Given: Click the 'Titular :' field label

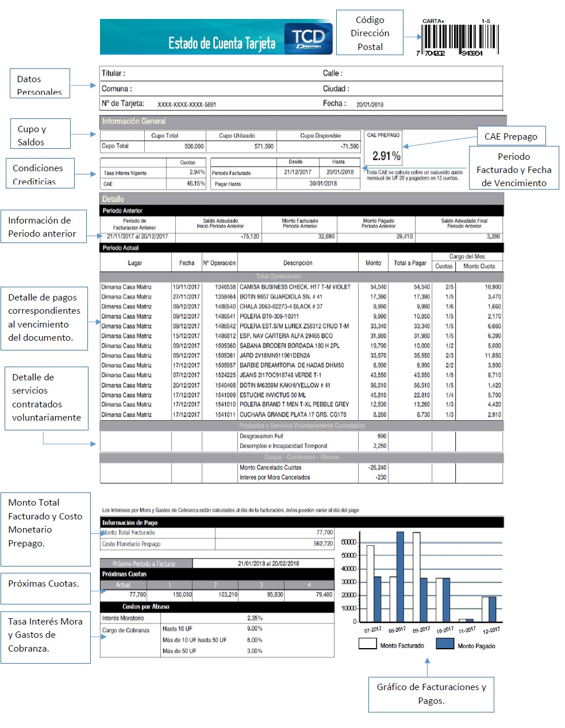Looking at the screenshot, I should point(113,73).
